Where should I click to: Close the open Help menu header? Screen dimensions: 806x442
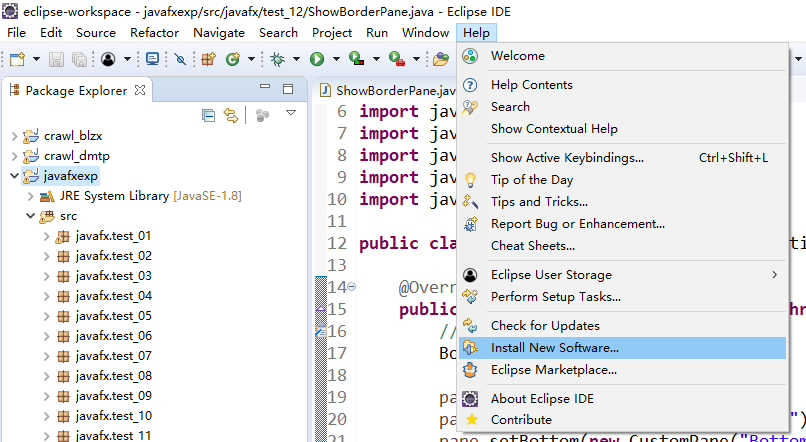coord(476,33)
